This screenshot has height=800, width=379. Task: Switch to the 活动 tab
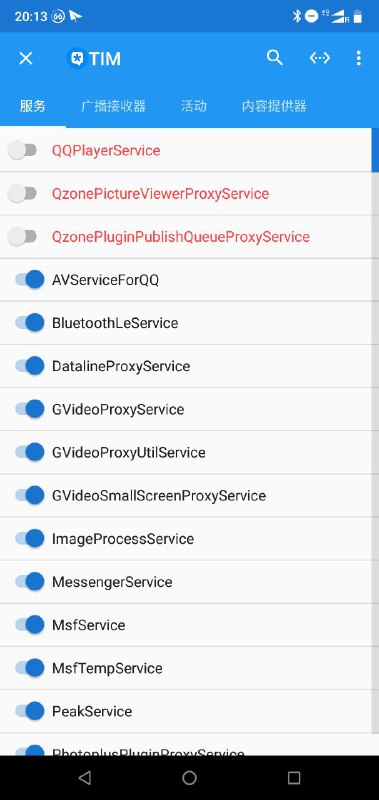(193, 106)
